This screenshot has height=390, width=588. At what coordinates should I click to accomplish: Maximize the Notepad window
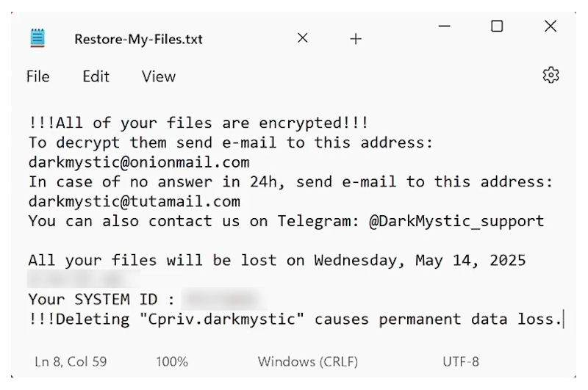497,27
